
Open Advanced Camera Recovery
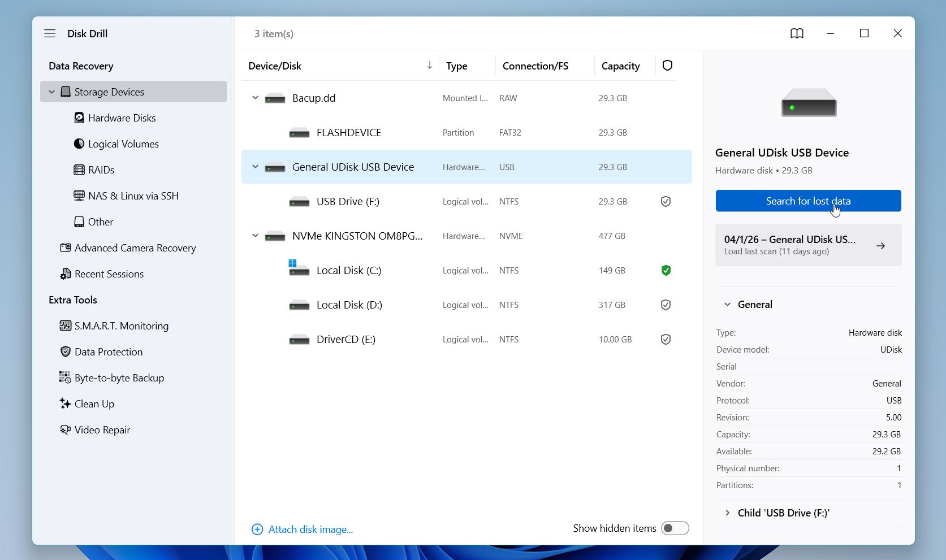135,248
